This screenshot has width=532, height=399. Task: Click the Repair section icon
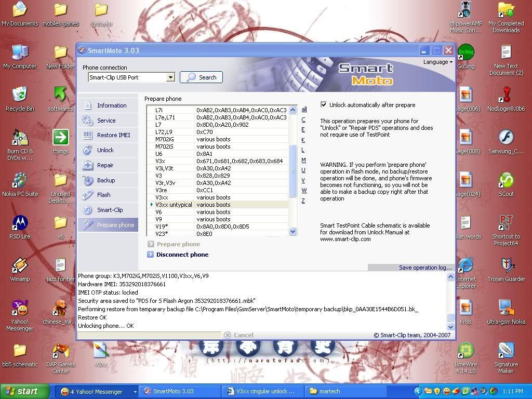87,165
